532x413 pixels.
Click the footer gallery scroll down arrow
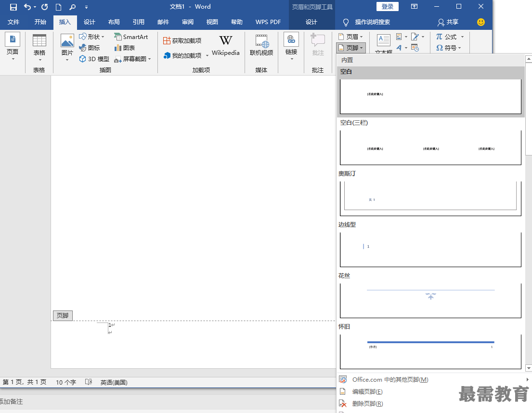pos(528,368)
